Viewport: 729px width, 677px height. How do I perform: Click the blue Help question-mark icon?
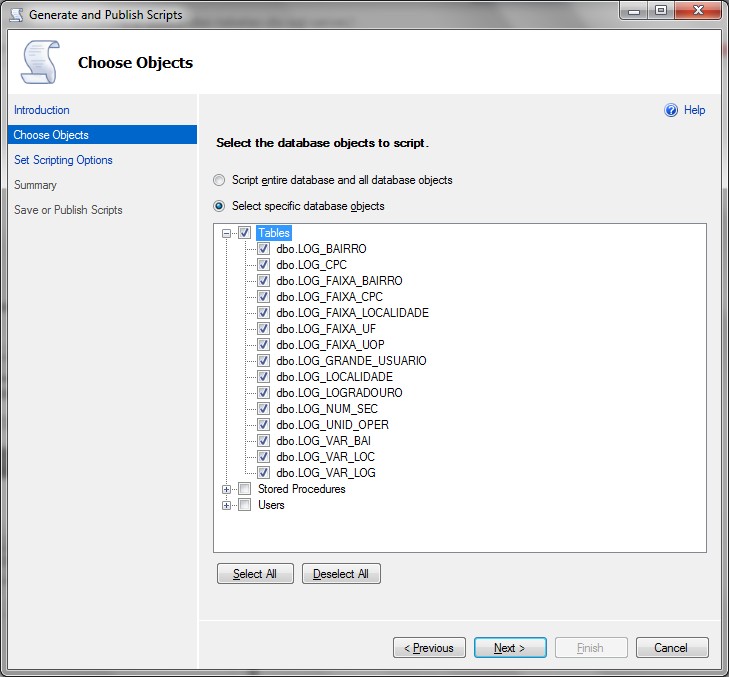tap(671, 110)
